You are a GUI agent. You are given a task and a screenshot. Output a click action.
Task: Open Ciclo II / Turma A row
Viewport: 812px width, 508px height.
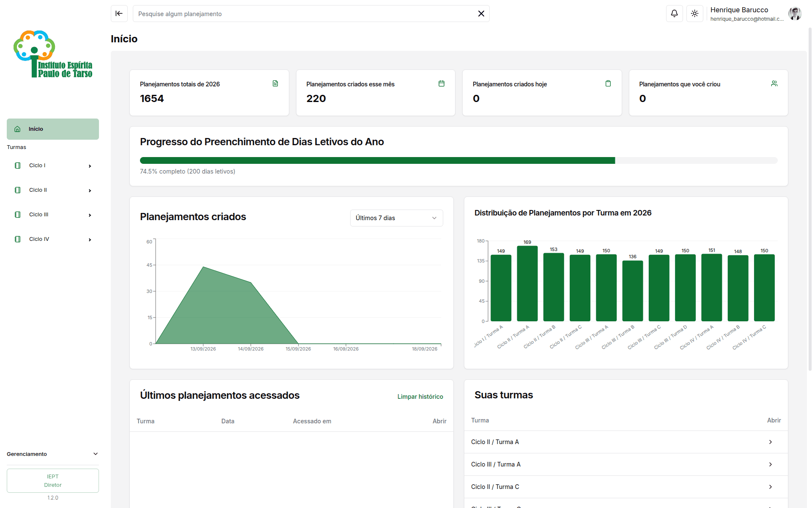coord(626,442)
